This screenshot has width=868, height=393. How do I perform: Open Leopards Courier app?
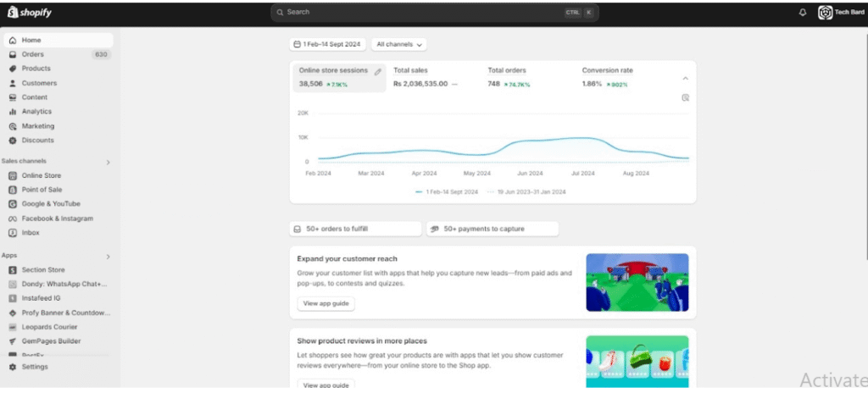[x=49, y=327]
